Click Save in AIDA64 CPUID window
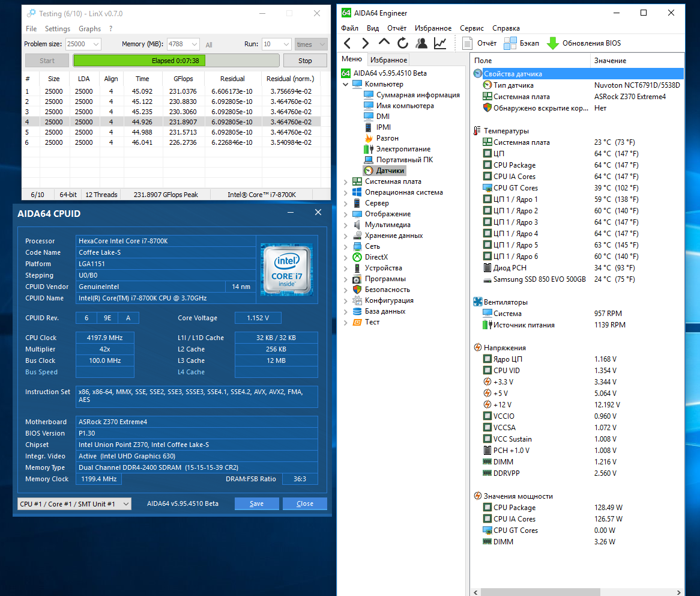 (257, 503)
